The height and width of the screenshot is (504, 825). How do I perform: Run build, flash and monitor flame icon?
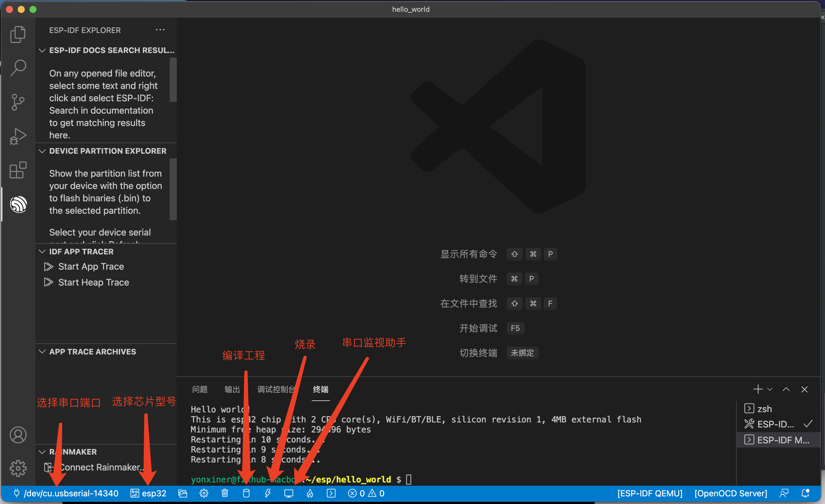(x=310, y=493)
